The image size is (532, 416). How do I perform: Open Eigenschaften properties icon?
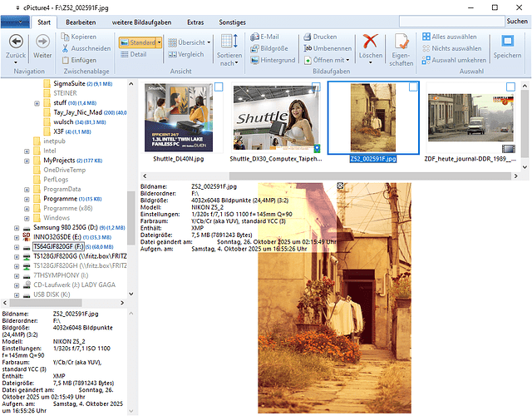(x=401, y=42)
